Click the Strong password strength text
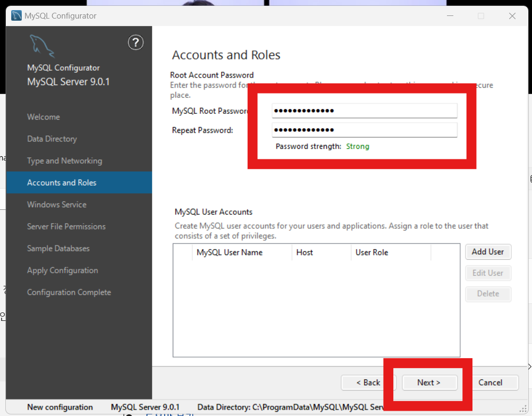 click(x=358, y=147)
